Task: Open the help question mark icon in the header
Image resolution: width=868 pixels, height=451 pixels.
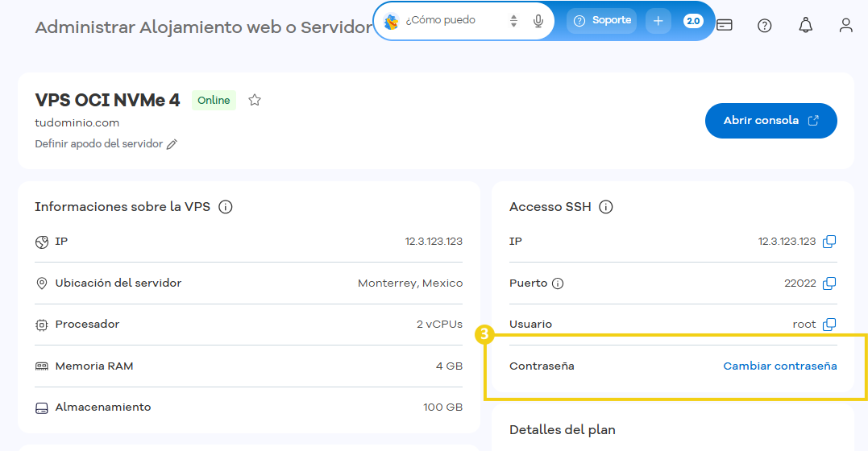Action: point(765,25)
